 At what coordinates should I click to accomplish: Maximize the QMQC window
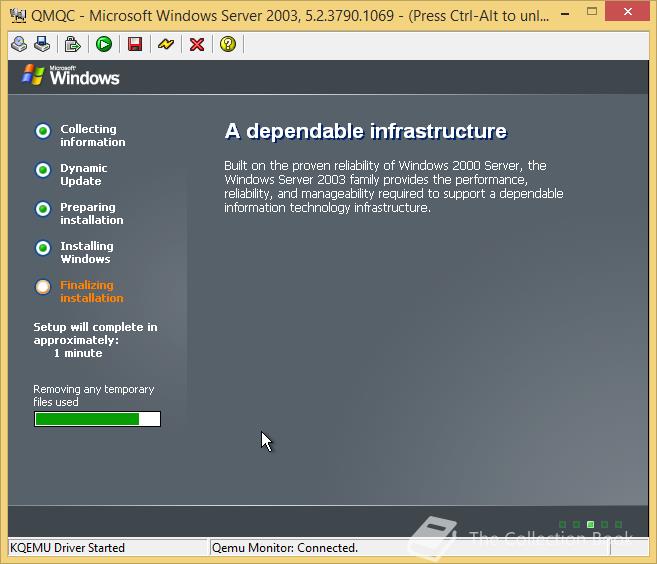(592, 12)
